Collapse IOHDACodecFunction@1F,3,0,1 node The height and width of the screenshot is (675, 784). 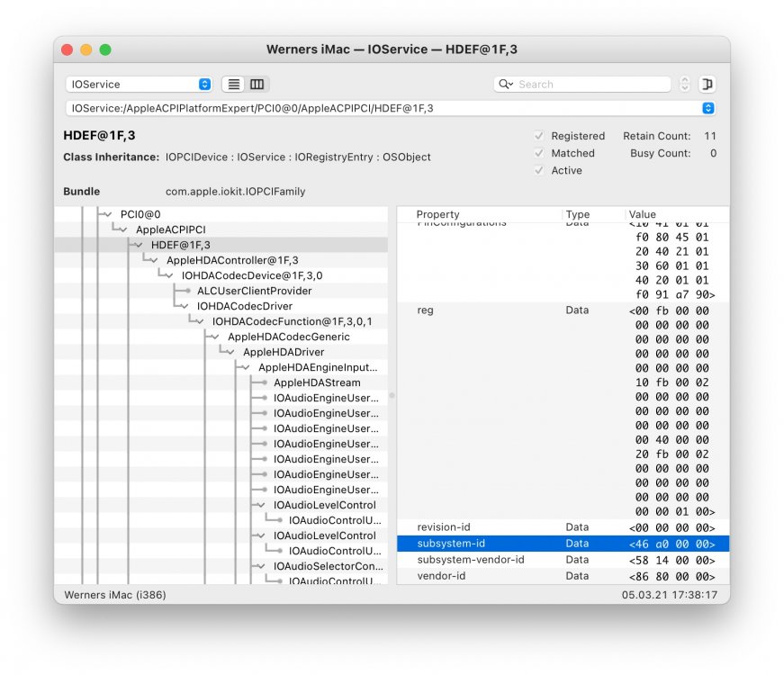(x=200, y=321)
